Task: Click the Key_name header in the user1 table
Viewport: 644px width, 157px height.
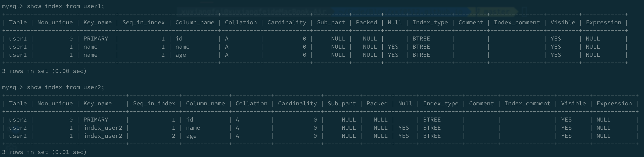Action: pyautogui.click(x=97, y=23)
